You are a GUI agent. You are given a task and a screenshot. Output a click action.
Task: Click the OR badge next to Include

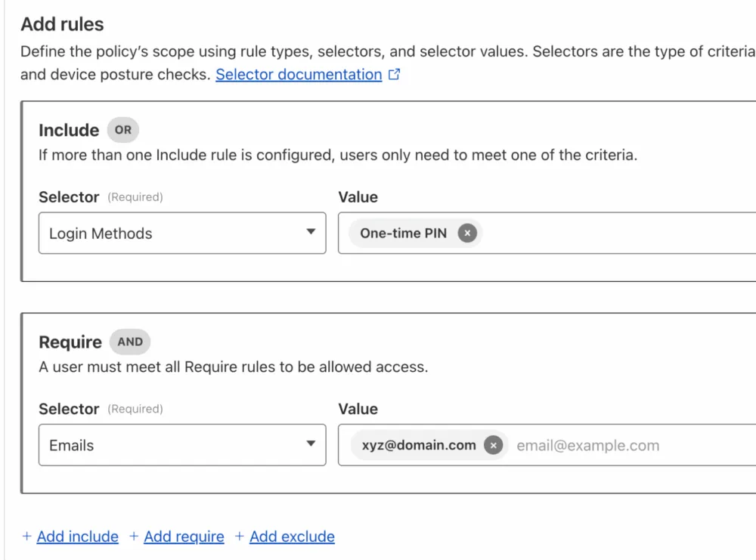point(123,130)
